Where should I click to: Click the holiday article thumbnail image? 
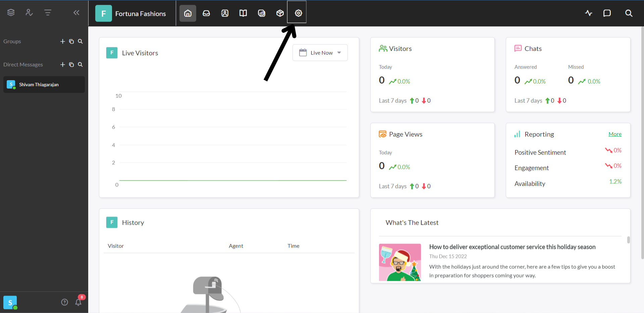click(x=400, y=262)
